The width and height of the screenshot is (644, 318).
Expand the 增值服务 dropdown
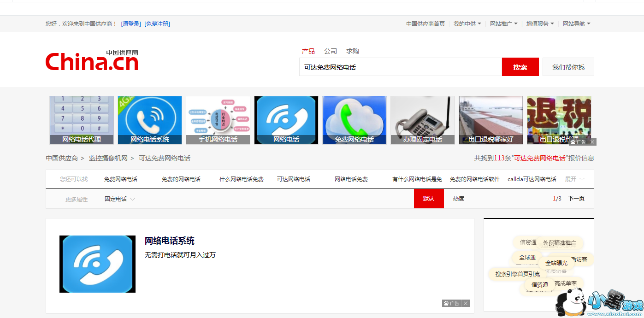pos(540,24)
